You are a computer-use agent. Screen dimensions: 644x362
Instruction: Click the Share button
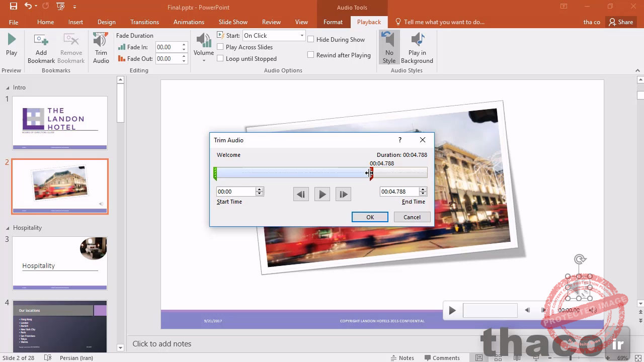pos(620,22)
